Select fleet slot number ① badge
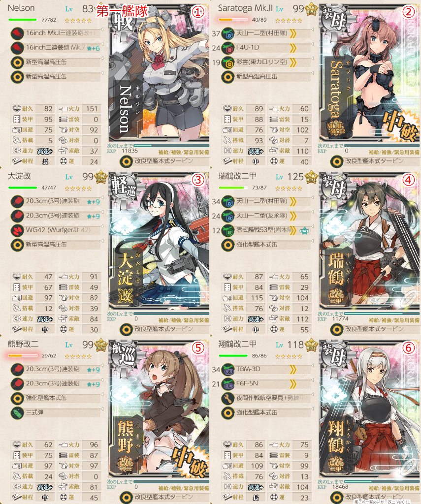The height and width of the screenshot is (504, 421). pos(198,12)
